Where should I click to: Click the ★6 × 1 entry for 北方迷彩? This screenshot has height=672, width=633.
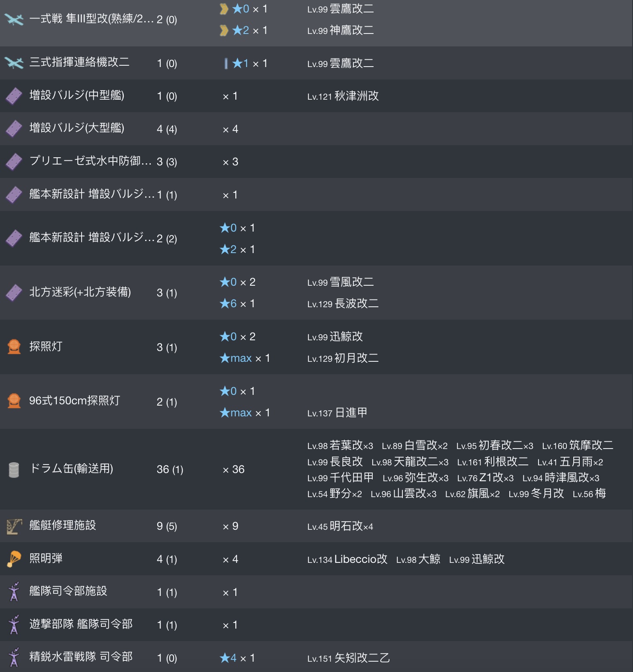[x=237, y=303]
